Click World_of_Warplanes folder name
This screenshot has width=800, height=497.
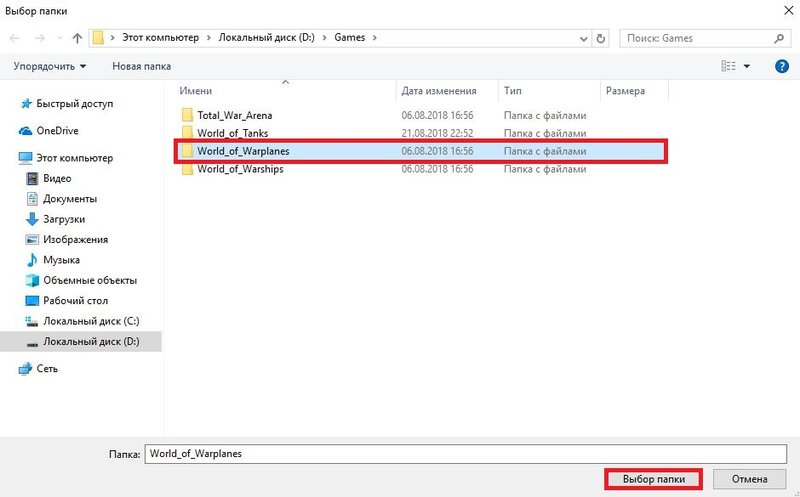pos(243,151)
